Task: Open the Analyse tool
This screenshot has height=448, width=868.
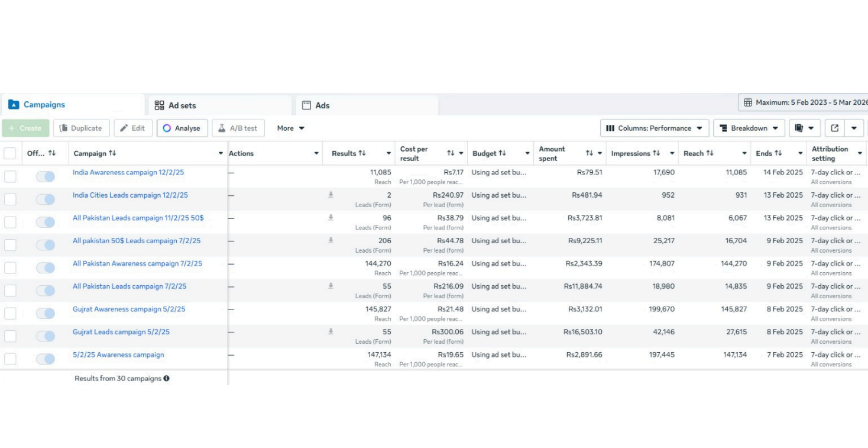Action: pos(182,128)
